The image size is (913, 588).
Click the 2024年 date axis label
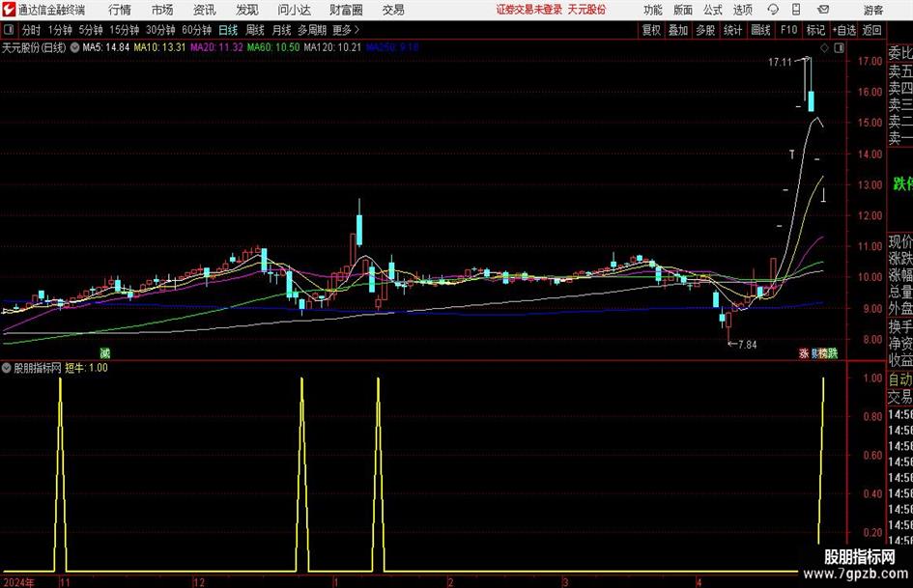point(18,582)
